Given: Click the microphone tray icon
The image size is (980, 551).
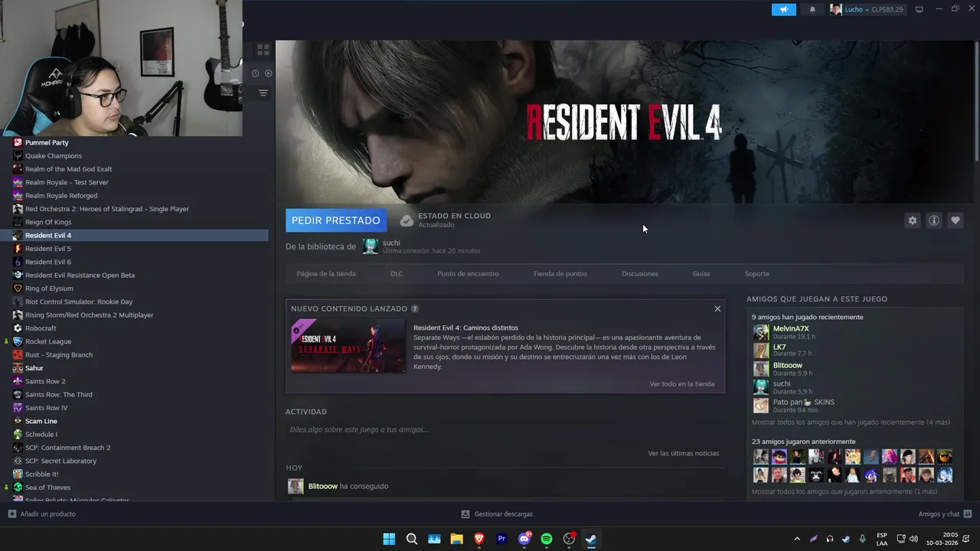Looking at the screenshot, I should tap(863, 539).
